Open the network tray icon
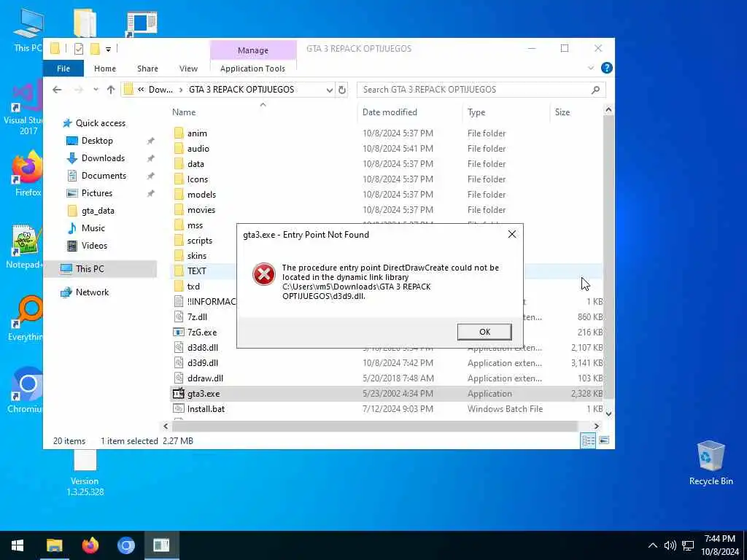This screenshot has height=560, width=747. coord(688,545)
